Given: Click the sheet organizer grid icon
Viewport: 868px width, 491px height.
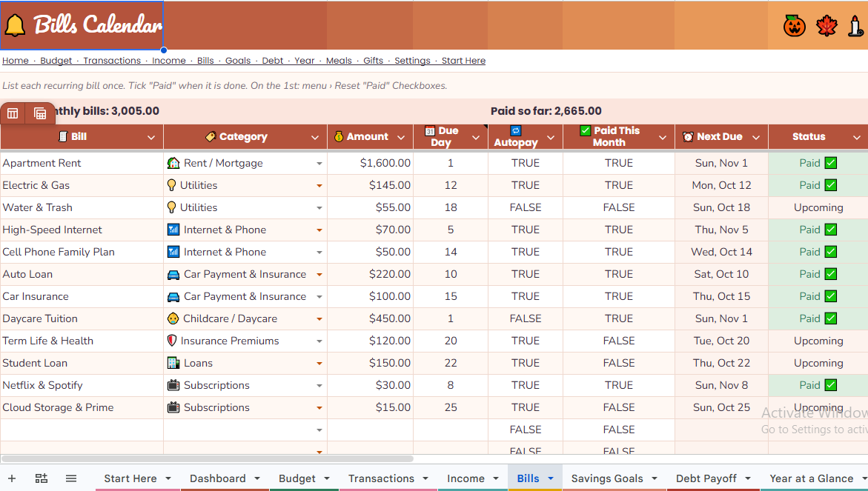Looking at the screenshot, I should pyautogui.click(x=42, y=478).
